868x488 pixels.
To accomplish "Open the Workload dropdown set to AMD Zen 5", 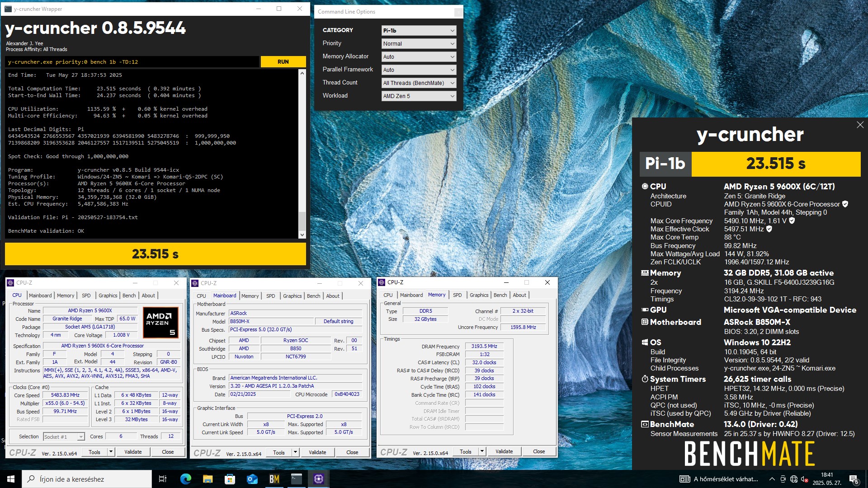I will pyautogui.click(x=419, y=96).
